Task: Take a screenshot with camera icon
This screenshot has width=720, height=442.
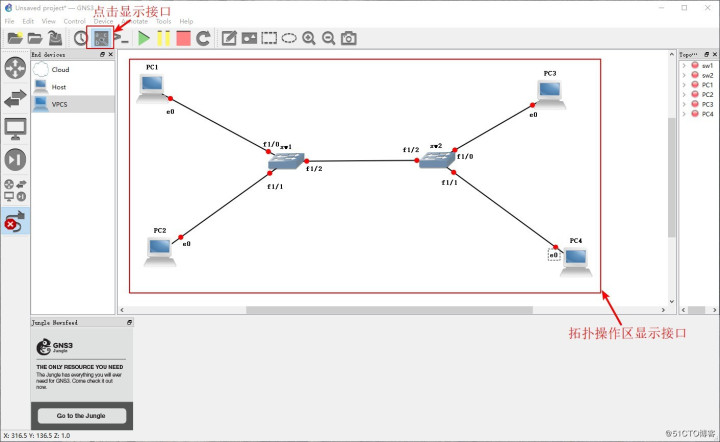Action: coord(349,38)
